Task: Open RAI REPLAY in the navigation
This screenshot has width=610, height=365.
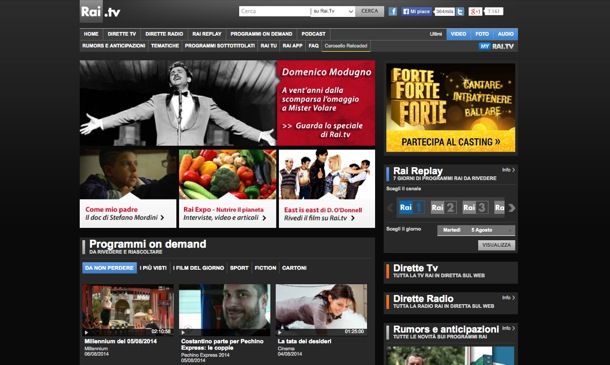Action: [x=207, y=34]
